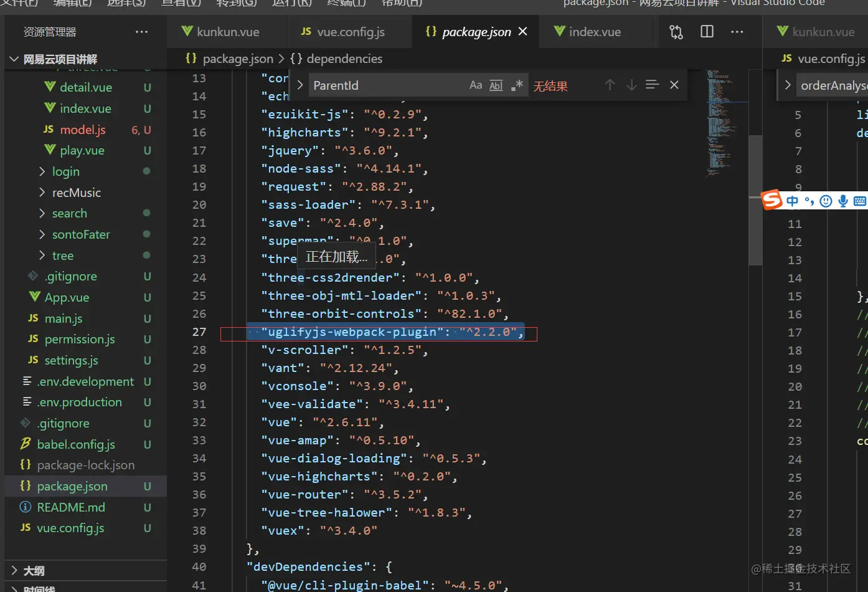
Task: Click the editor vertical scrollbar
Action: click(x=755, y=199)
